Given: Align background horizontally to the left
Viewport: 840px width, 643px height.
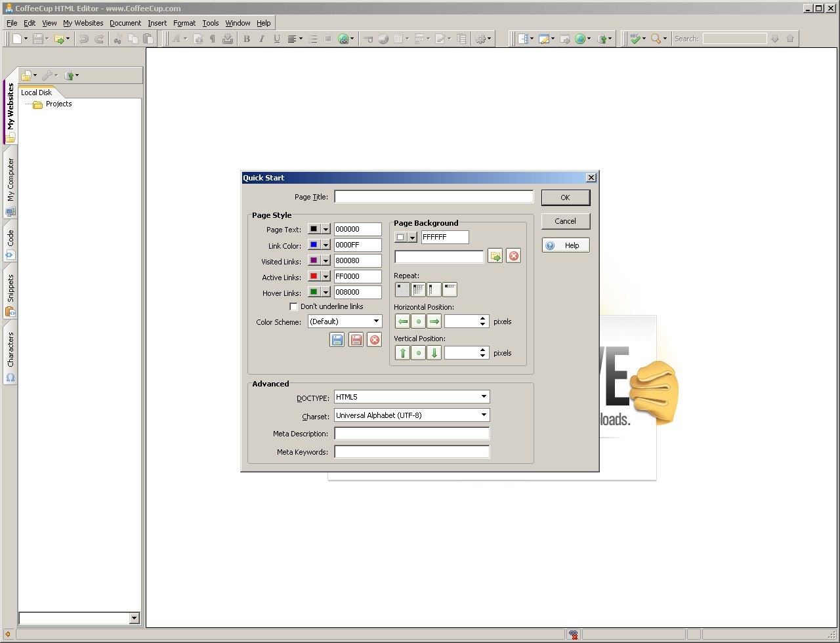Looking at the screenshot, I should click(402, 321).
